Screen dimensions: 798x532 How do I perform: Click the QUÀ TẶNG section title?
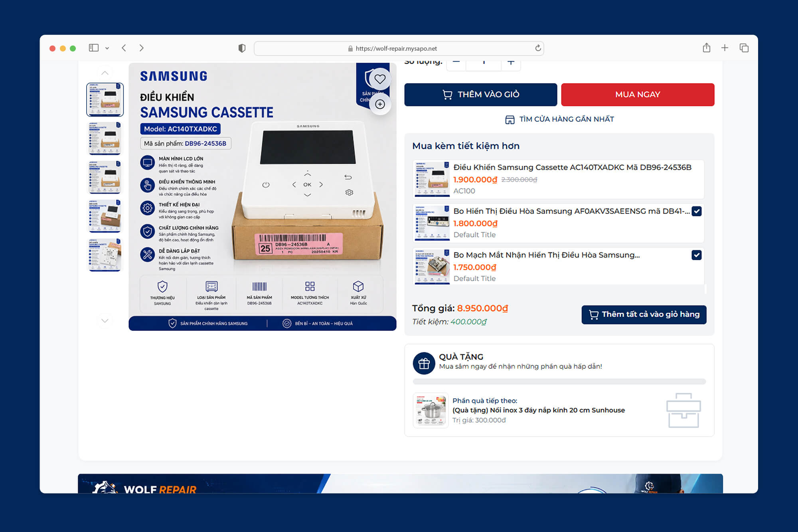click(x=461, y=357)
